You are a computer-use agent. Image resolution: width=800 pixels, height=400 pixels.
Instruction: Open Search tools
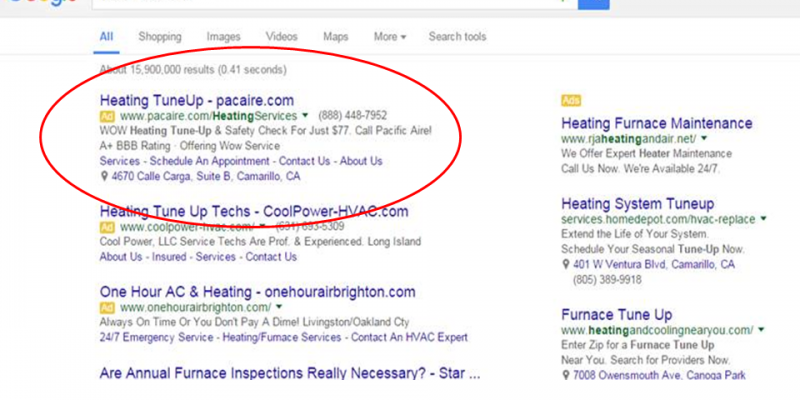(457, 37)
